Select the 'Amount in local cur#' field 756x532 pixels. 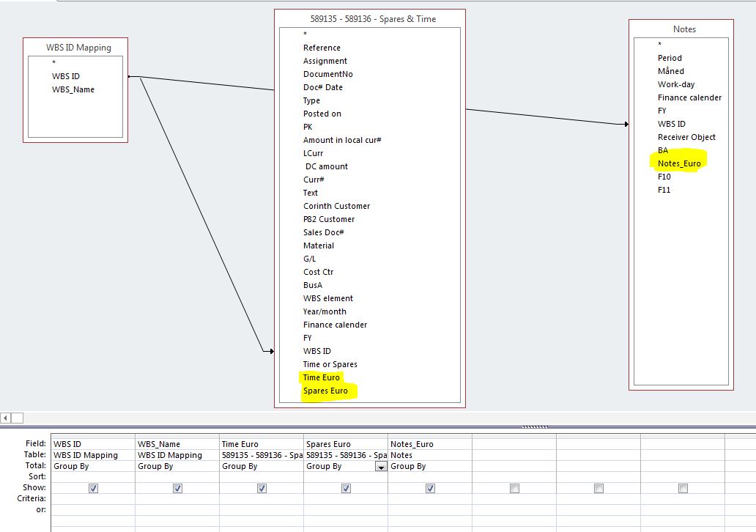[342, 140]
